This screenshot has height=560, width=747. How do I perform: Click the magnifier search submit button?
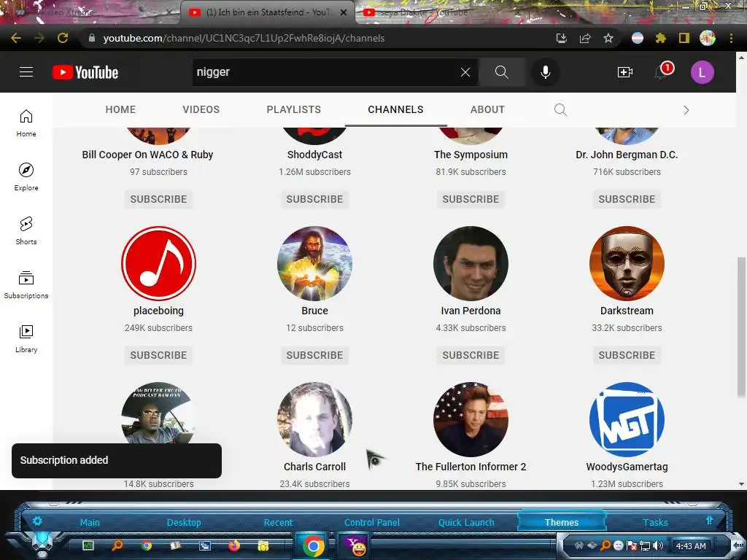[502, 72]
